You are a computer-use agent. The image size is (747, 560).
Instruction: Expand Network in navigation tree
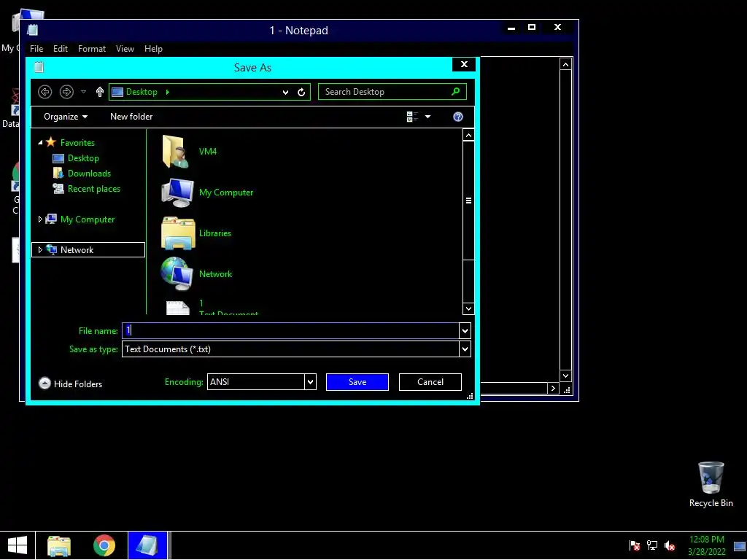click(x=41, y=249)
